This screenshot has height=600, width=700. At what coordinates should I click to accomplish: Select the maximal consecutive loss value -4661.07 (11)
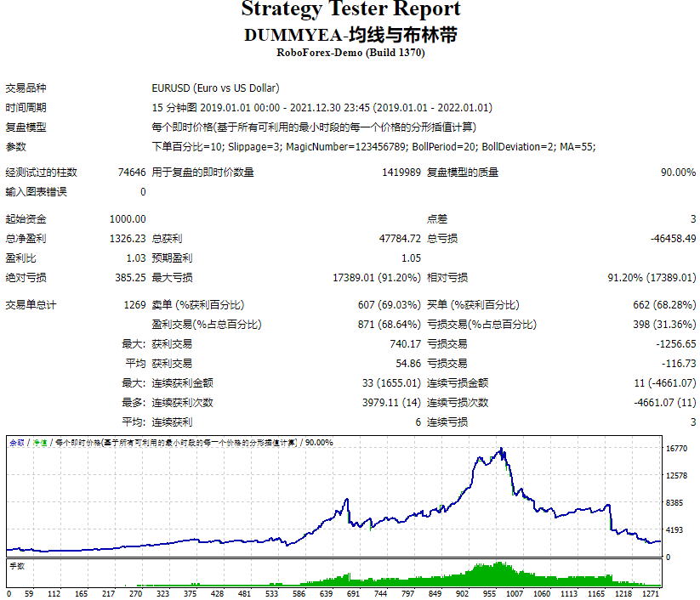click(x=665, y=403)
